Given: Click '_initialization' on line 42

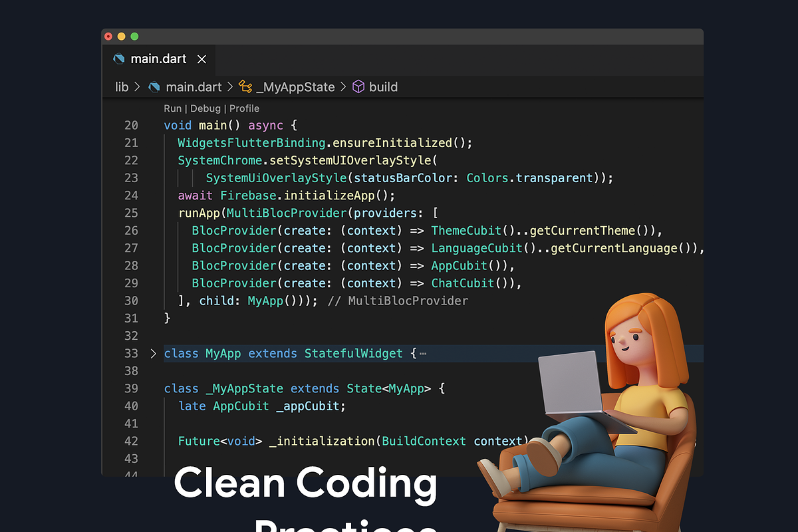Looking at the screenshot, I should coord(322,441).
